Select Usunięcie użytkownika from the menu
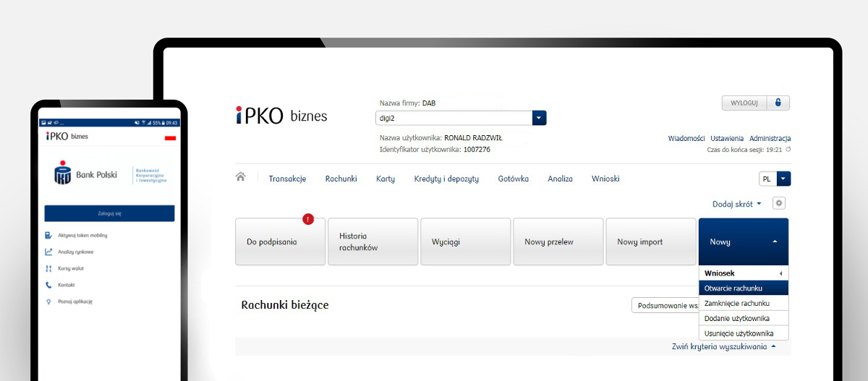 click(744, 333)
